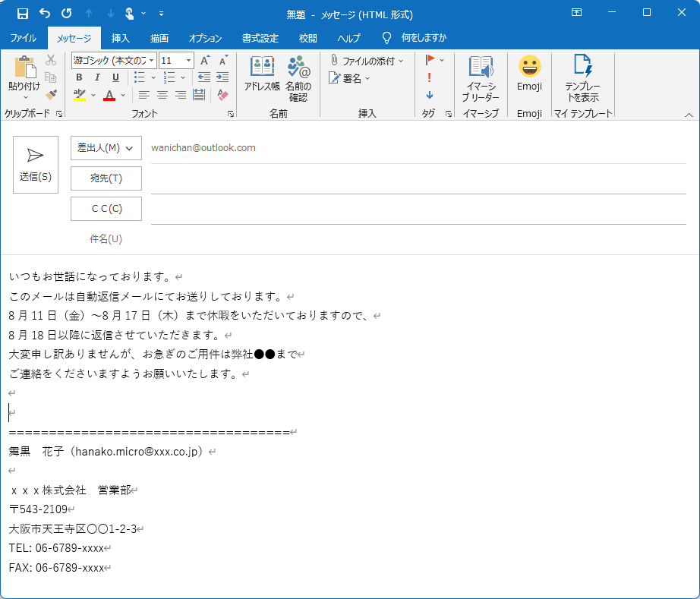Clear all formatting with eraser icon

coord(222,95)
